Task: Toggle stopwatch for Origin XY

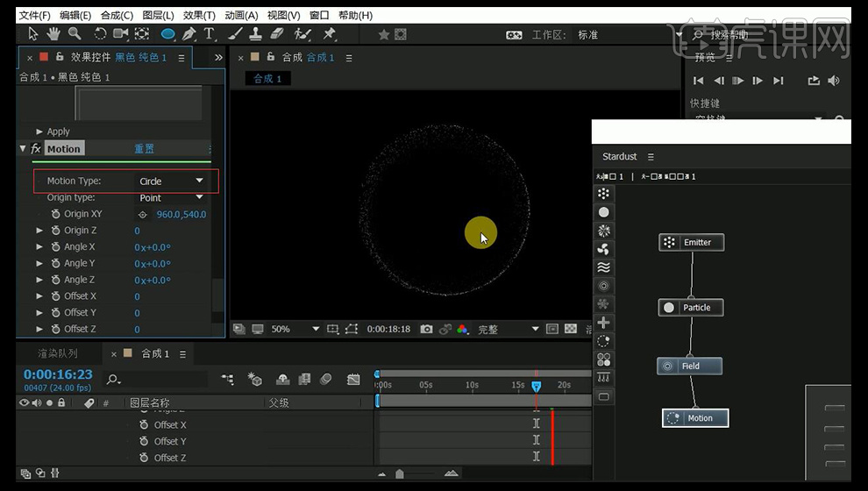Action: tap(55, 214)
